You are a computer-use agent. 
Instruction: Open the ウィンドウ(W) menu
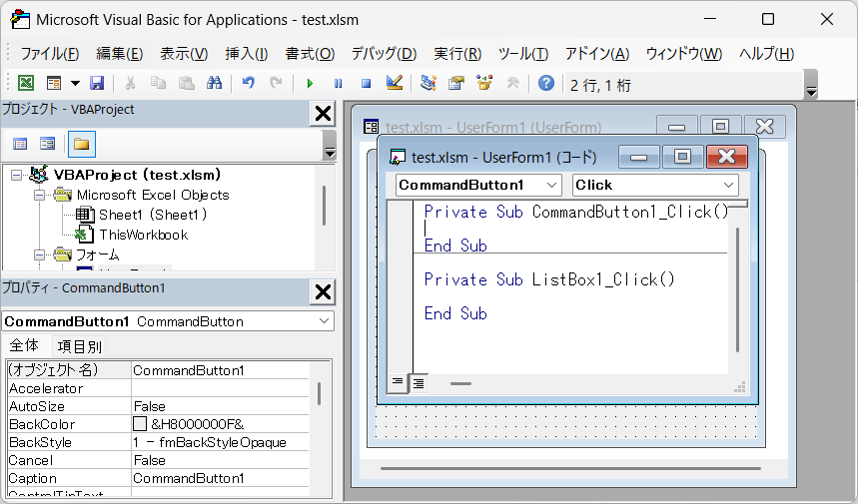click(684, 54)
